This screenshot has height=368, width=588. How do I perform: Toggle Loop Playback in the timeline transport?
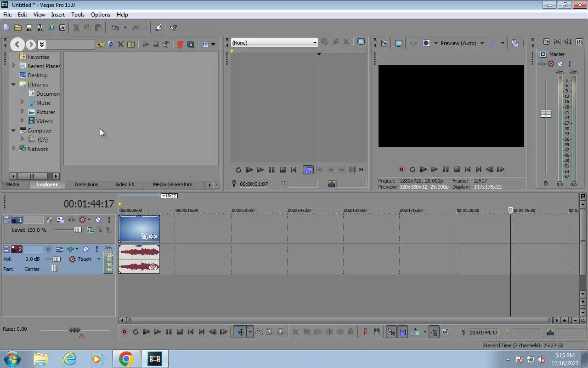136,332
